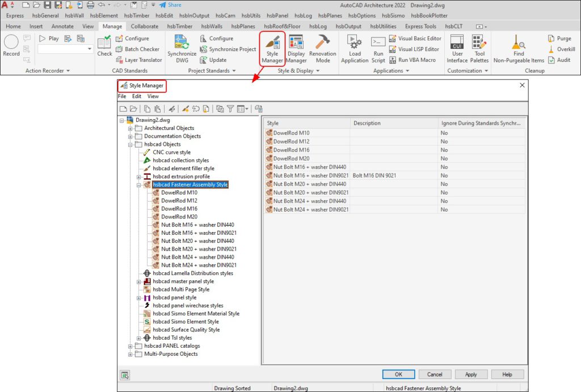Start the Action Recorder Record button
581x392 pixels.
tap(11, 45)
